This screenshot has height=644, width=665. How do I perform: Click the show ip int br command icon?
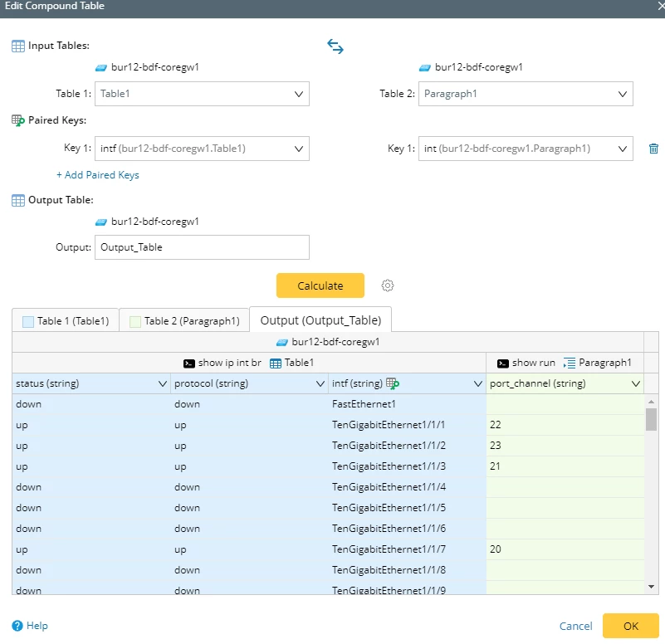(x=189, y=363)
